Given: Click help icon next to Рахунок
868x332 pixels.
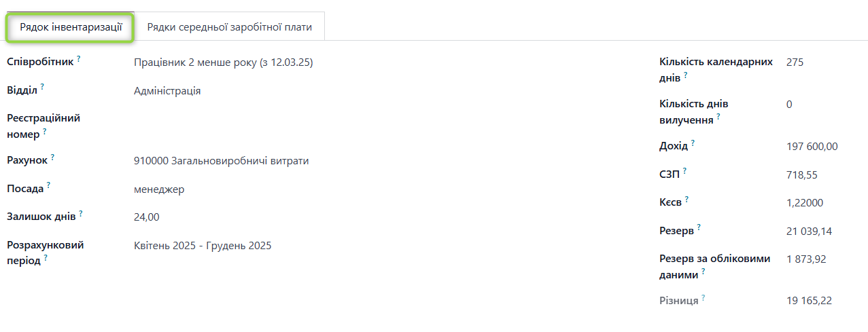Looking at the screenshot, I should (x=52, y=157).
